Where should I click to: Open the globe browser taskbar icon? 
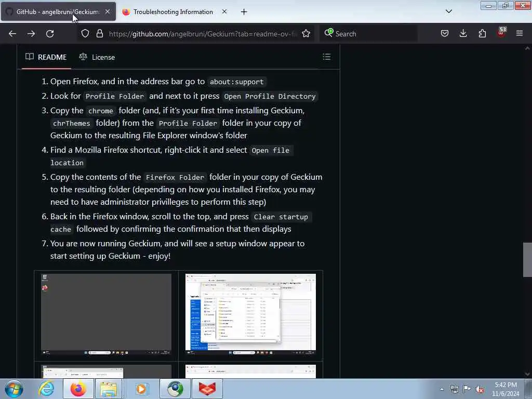175,389
